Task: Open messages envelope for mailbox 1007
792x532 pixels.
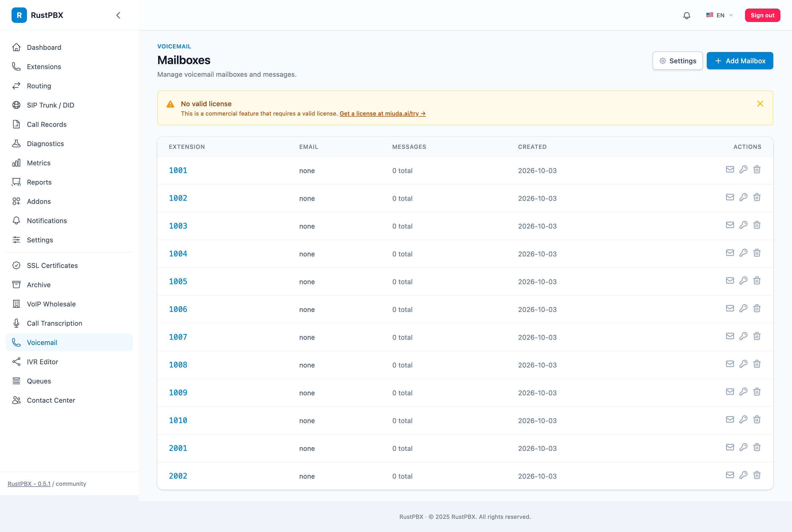Action: click(x=730, y=336)
